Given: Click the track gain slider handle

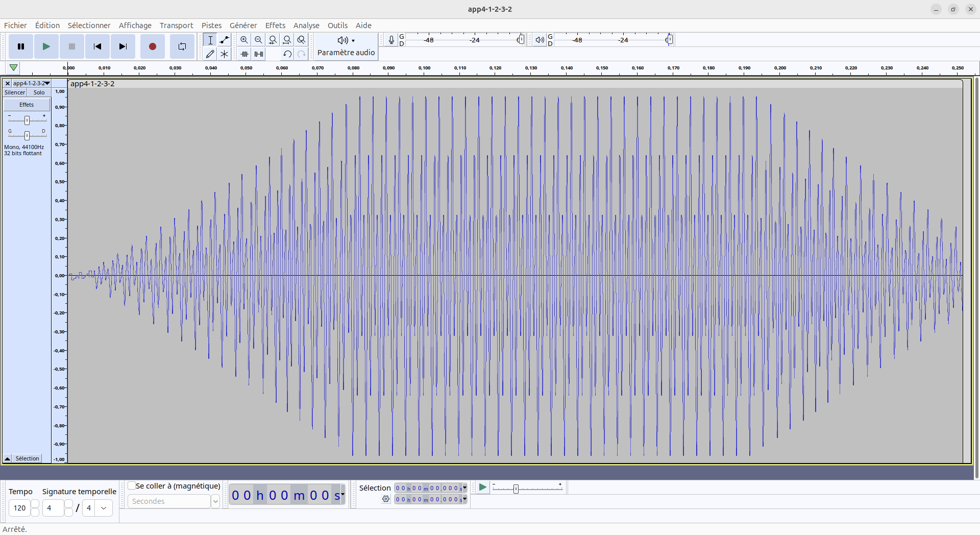Looking at the screenshot, I should coord(27,120).
